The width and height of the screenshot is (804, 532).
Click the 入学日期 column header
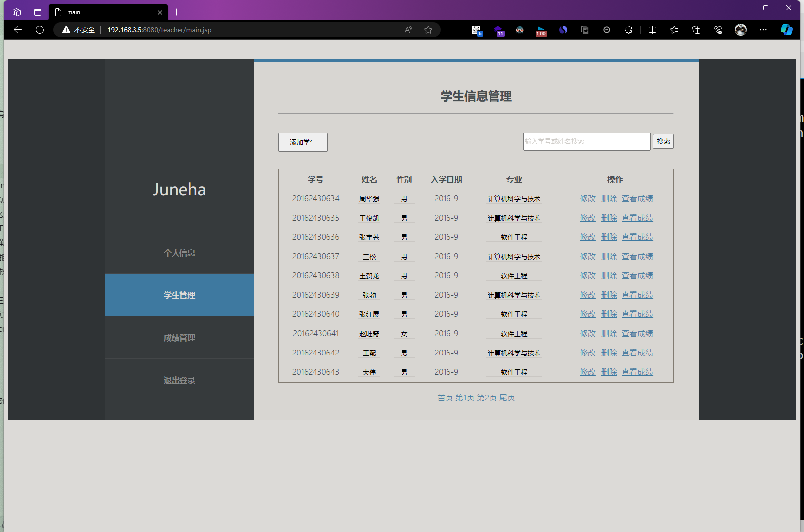pos(447,179)
